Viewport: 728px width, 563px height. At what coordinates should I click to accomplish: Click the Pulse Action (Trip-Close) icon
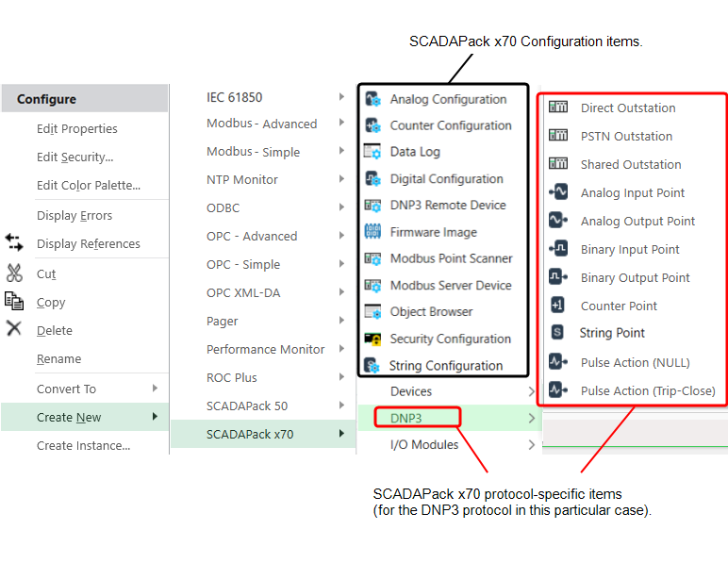tap(558, 390)
